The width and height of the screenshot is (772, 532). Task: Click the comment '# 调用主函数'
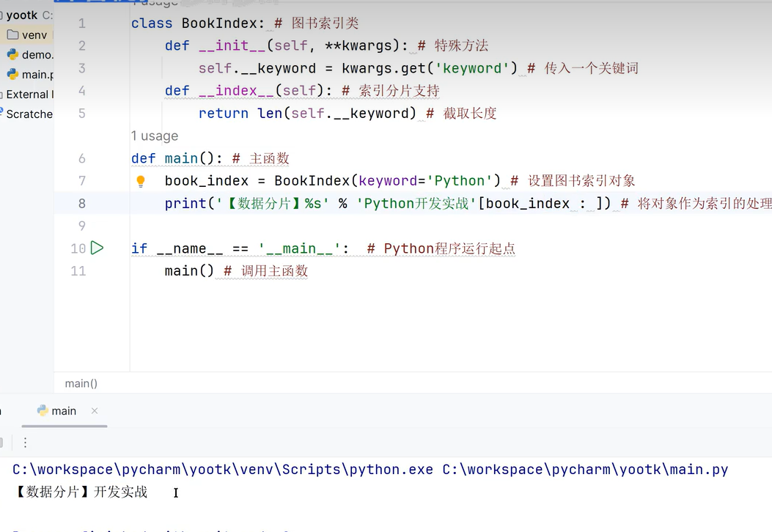point(266,271)
